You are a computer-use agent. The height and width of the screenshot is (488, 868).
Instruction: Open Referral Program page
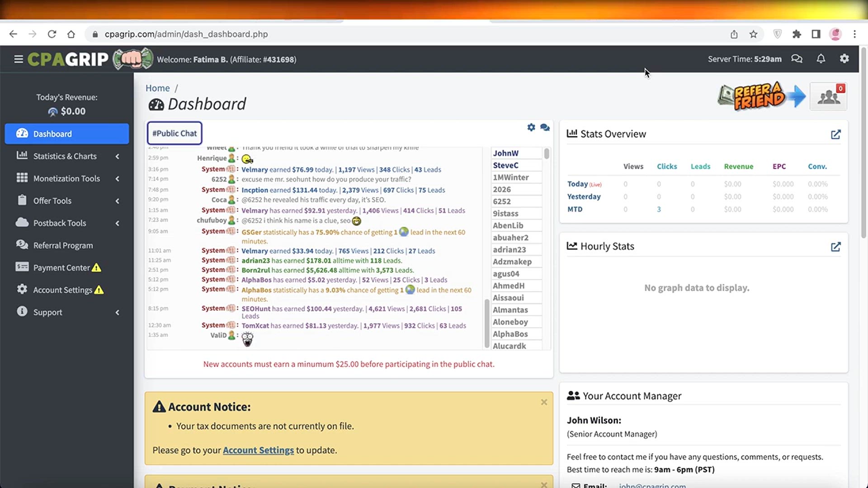(x=67, y=245)
